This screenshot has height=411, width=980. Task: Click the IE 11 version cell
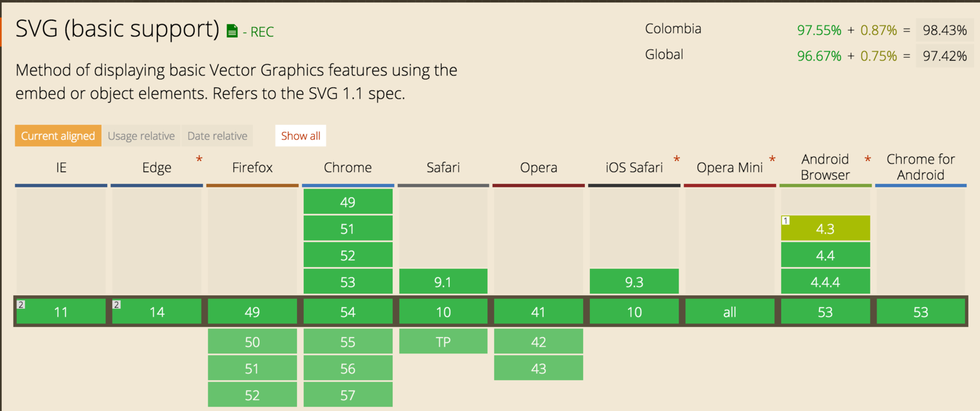coord(61,312)
